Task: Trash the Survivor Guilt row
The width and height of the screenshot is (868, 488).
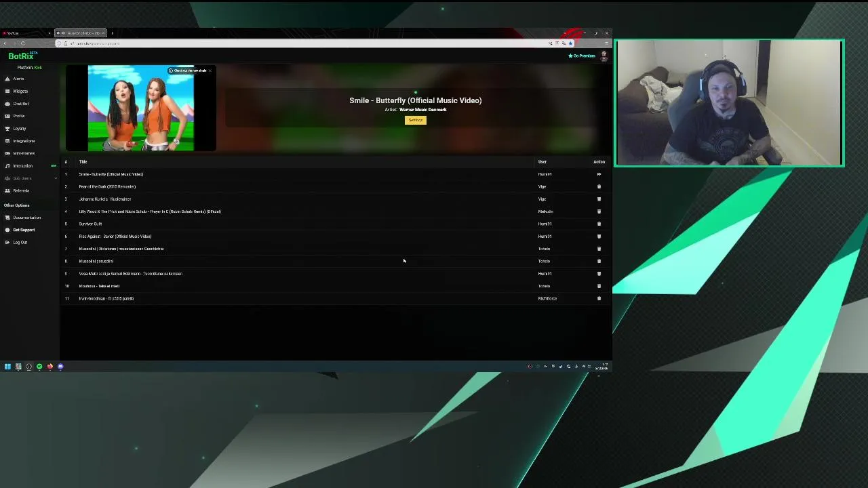Action: (x=599, y=224)
